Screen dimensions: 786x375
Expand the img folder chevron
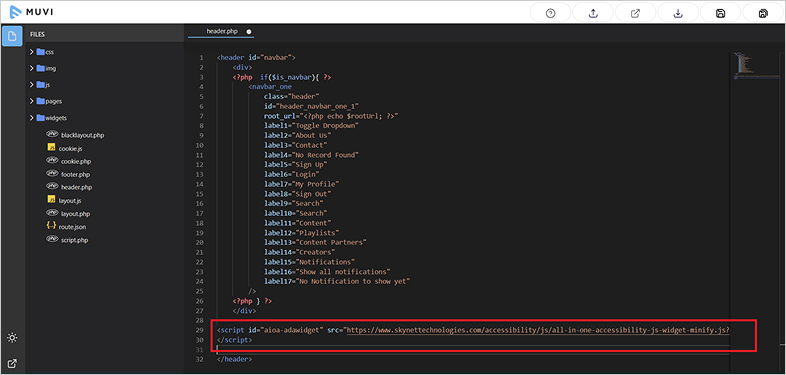point(32,68)
